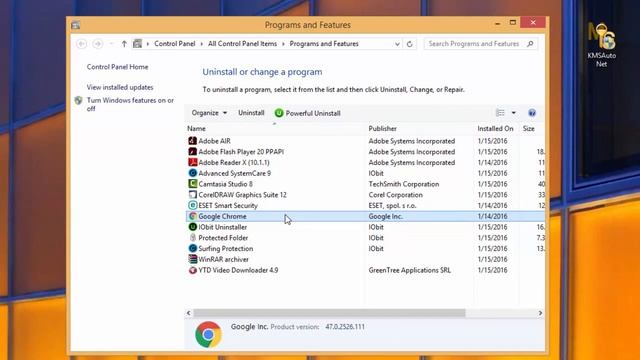Image resolution: width=640 pixels, height=360 pixels.
Task: Click the Control Panel icon in address bar
Action: click(138, 44)
